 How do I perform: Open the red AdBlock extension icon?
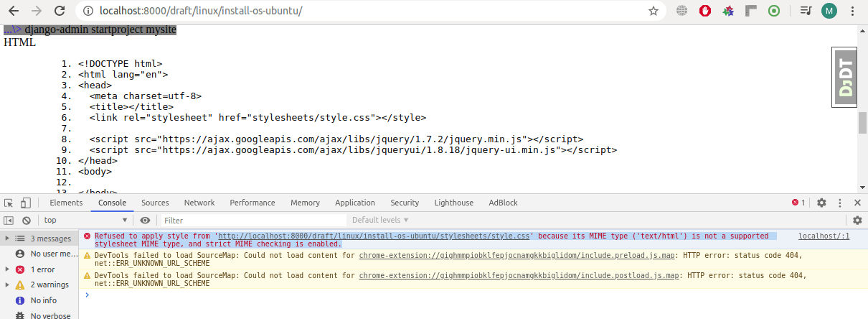pos(705,11)
